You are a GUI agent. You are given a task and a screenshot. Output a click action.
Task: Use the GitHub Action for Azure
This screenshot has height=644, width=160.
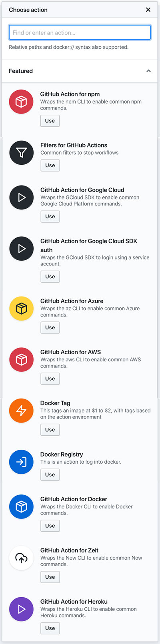50,328
